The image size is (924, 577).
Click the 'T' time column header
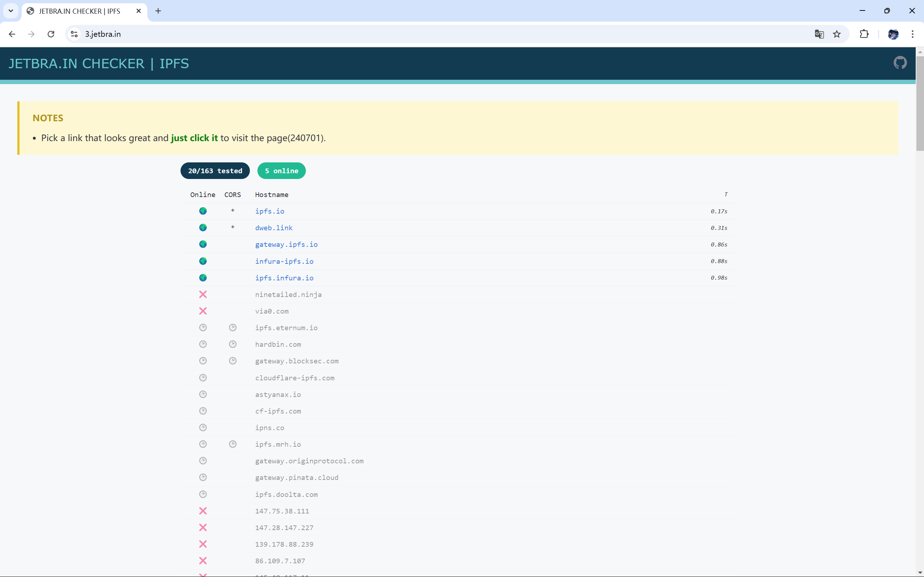click(x=726, y=194)
